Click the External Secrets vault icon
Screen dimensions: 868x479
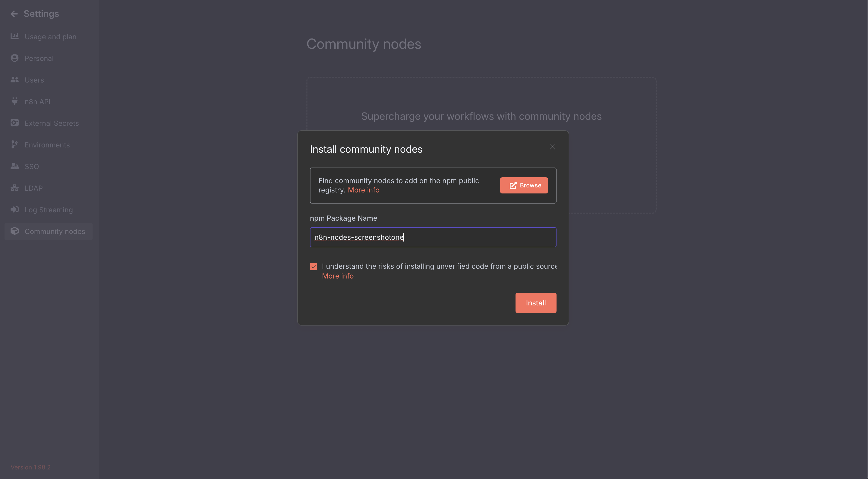pos(14,123)
